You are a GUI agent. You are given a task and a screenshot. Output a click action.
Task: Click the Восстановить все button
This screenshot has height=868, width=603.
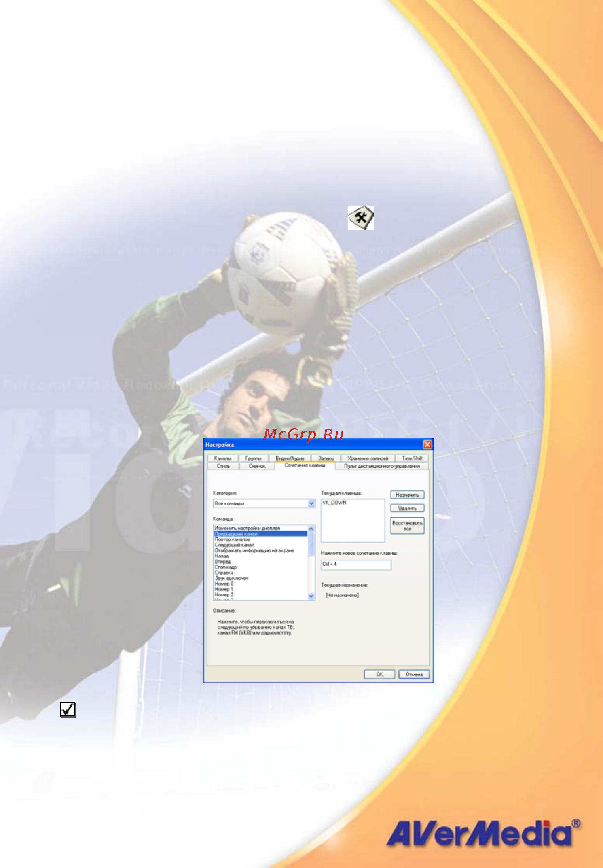tap(407, 526)
